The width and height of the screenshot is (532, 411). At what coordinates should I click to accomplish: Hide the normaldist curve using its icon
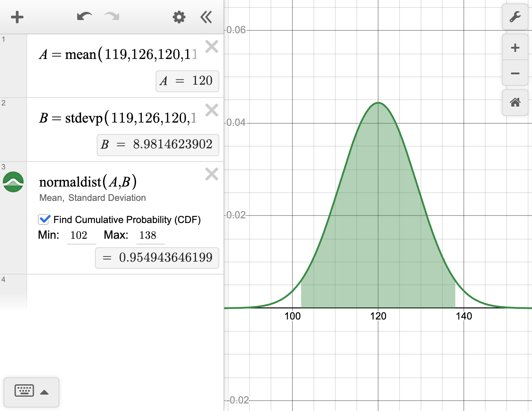[x=13, y=182]
